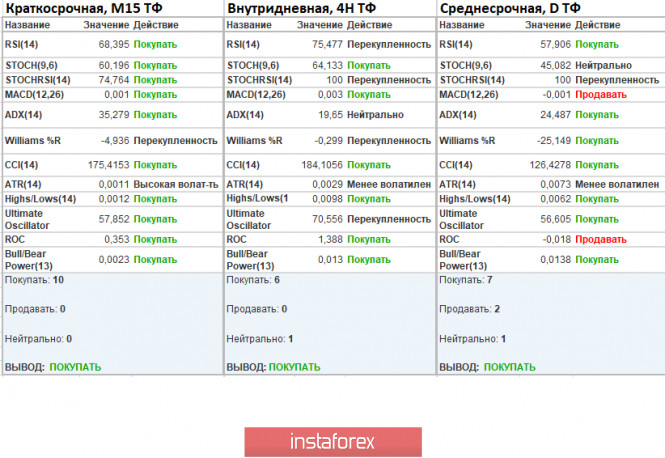Click ADX value 35,279
Screen dimensions: 665x458
(114, 114)
